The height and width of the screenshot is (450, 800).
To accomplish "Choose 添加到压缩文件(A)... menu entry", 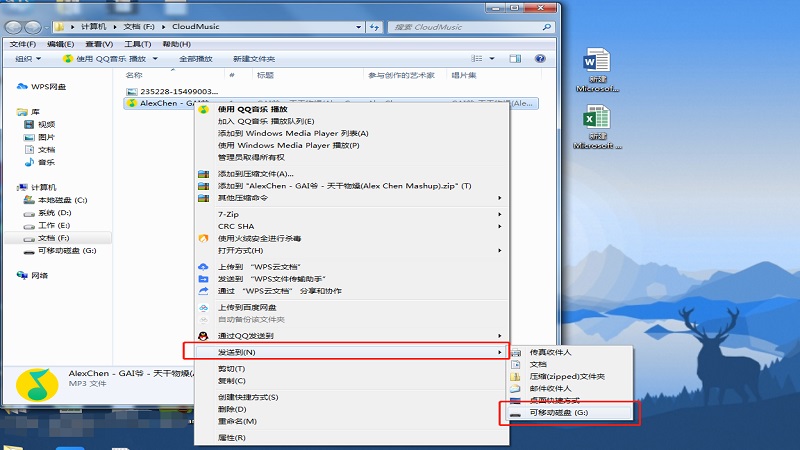I will click(x=352, y=174).
